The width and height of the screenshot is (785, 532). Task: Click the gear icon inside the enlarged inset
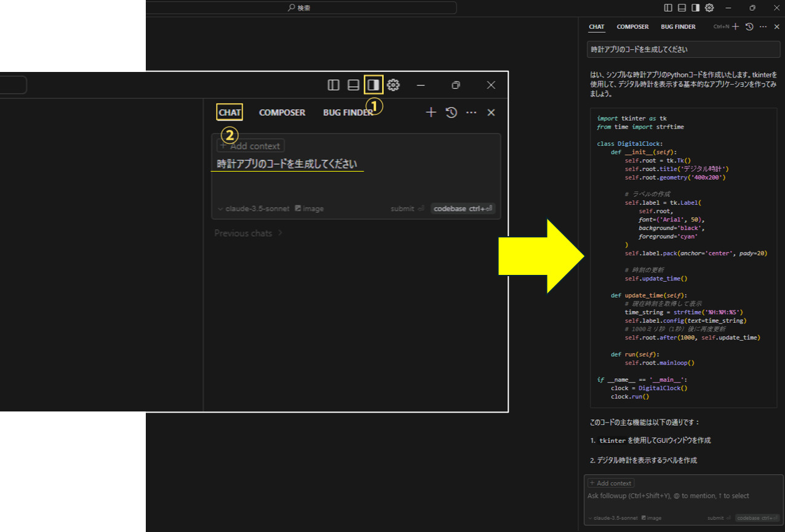393,85
